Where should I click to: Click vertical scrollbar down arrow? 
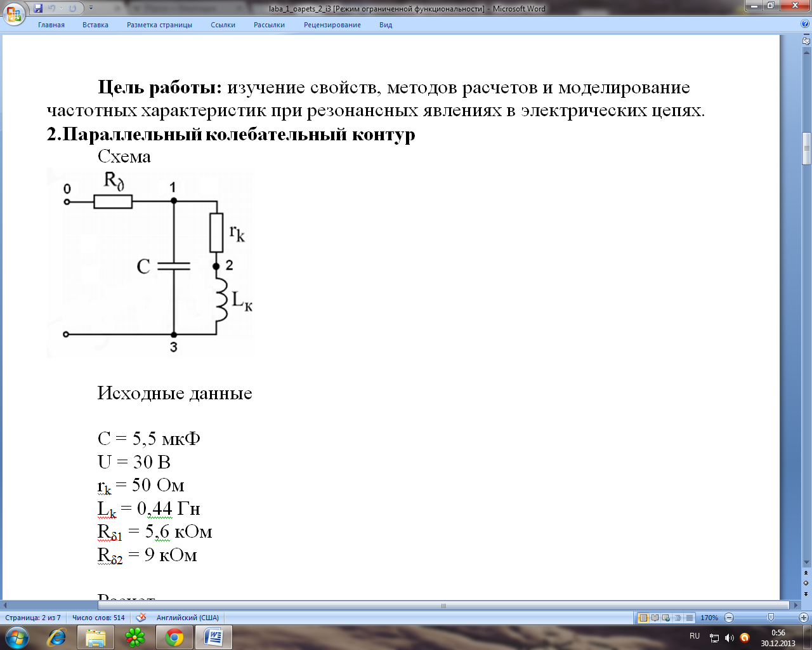[806, 562]
